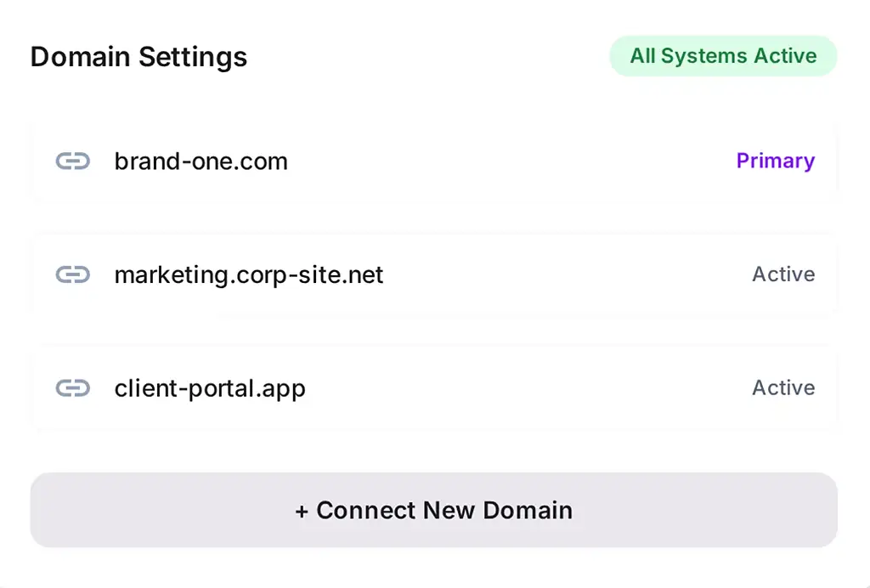Image resolution: width=870 pixels, height=588 pixels.
Task: Click the purple Primary label
Action: [775, 161]
